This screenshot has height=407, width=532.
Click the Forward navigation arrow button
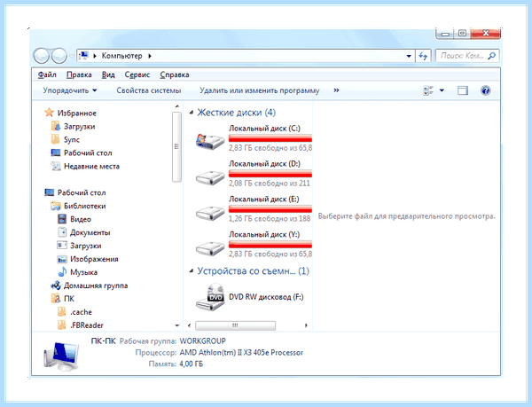(x=59, y=56)
